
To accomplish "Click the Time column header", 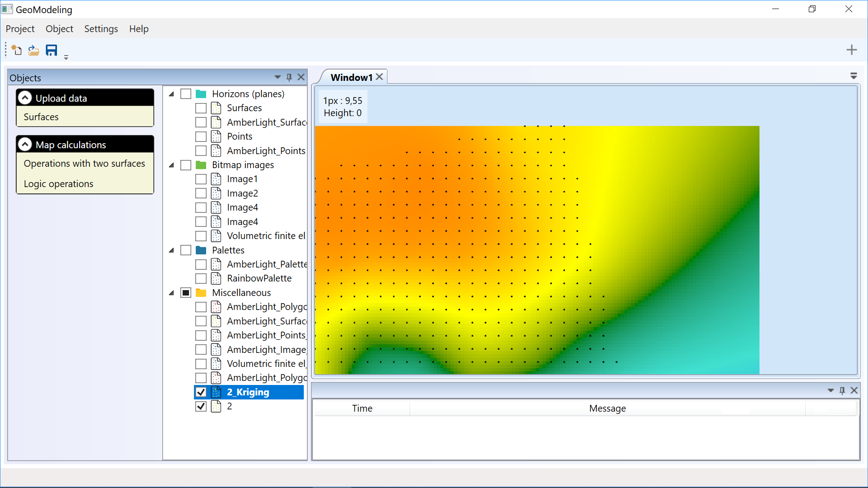I will (362, 408).
